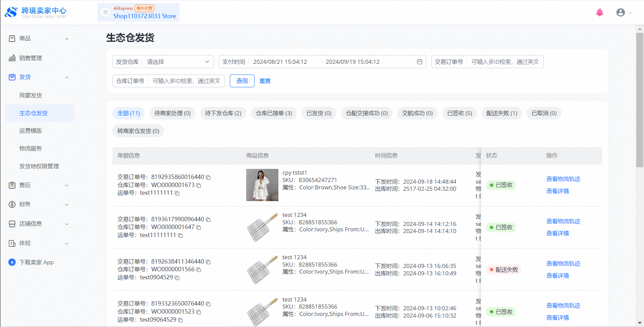Viewport: 644px width, 327px height.
Task: Copy trade order number 8193617990096440
Action: coord(208,220)
